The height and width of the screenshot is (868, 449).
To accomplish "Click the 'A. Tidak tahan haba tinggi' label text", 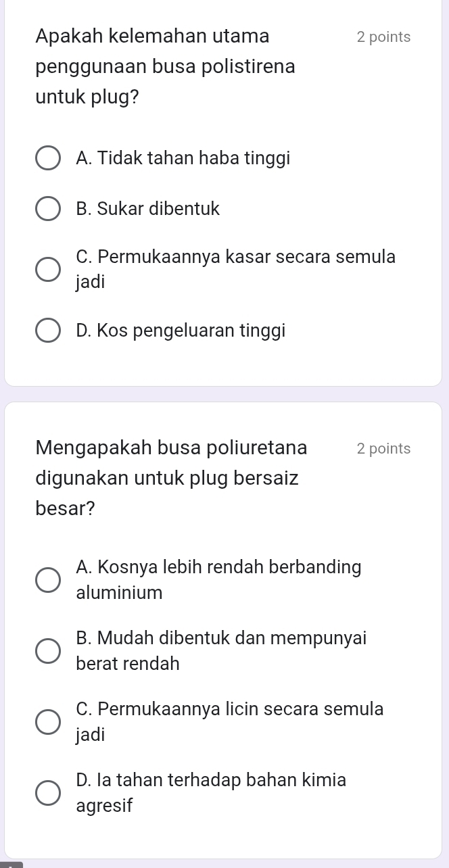I will 183,159.
